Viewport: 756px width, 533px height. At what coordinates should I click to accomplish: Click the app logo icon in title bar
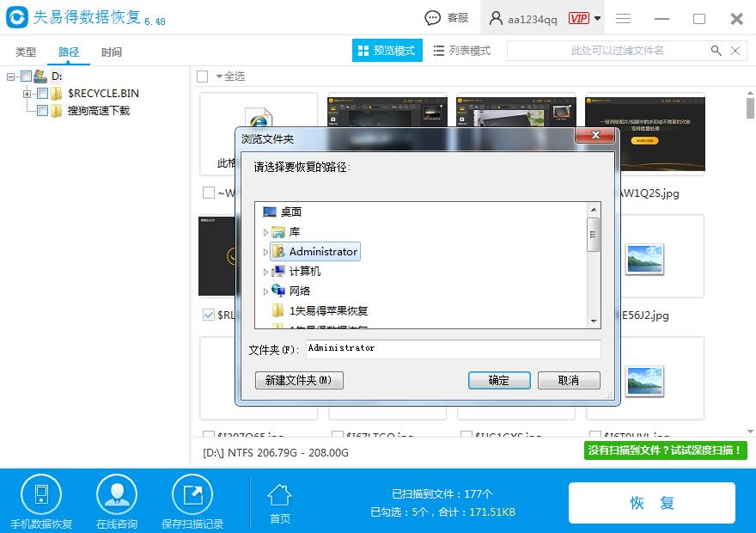click(17, 17)
